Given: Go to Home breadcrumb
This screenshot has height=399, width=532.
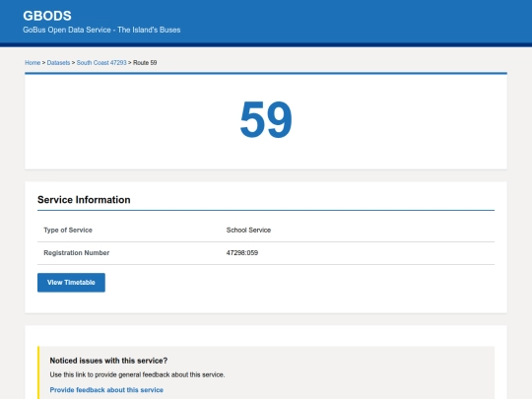Looking at the screenshot, I should [33, 63].
